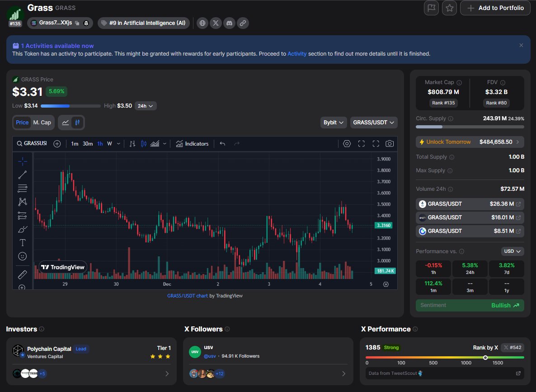
Task: Switch to the candlestick chart view toggle
Action: point(78,123)
